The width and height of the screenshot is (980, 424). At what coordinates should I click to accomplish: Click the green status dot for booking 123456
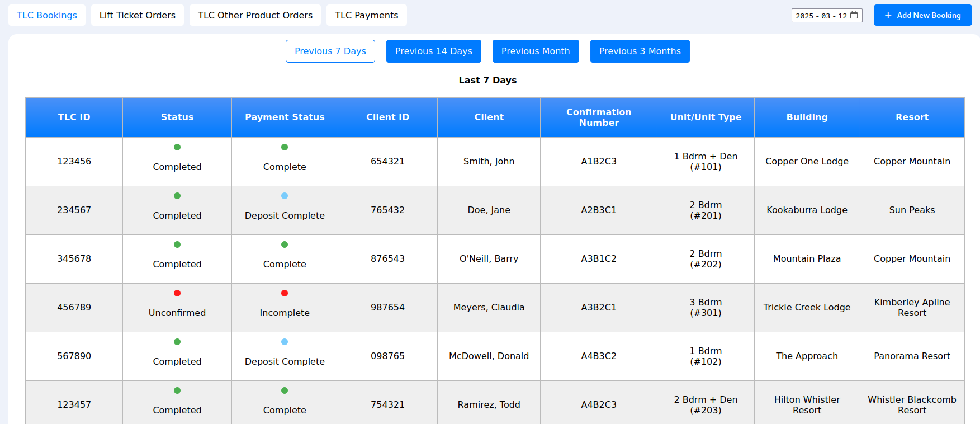click(177, 147)
